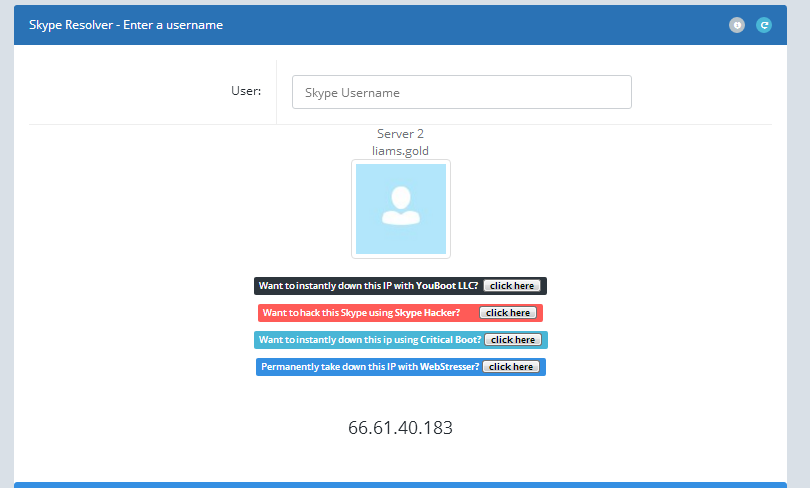Click the Server 2 label

click(400, 134)
